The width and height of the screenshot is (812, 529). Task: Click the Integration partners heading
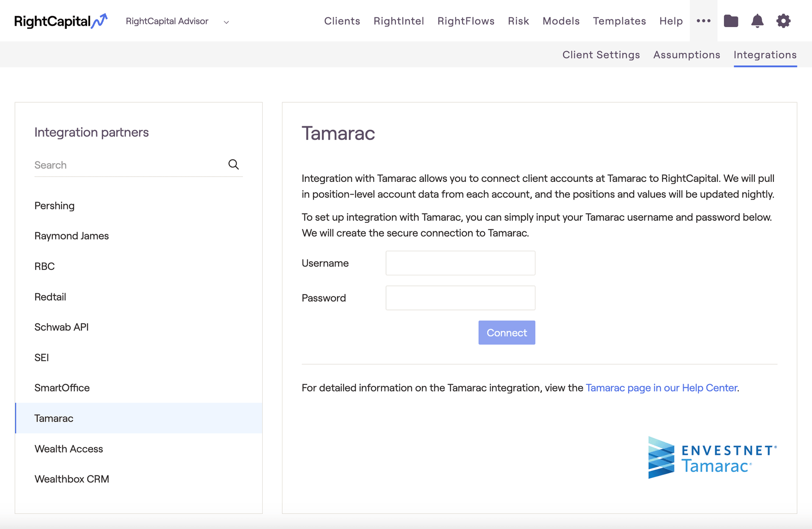pos(91,132)
